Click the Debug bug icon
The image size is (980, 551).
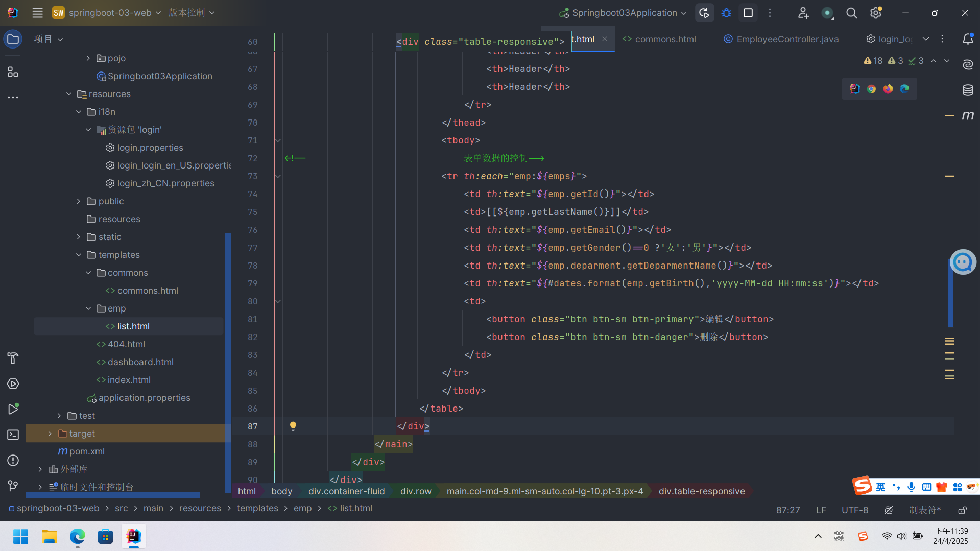pos(726,13)
